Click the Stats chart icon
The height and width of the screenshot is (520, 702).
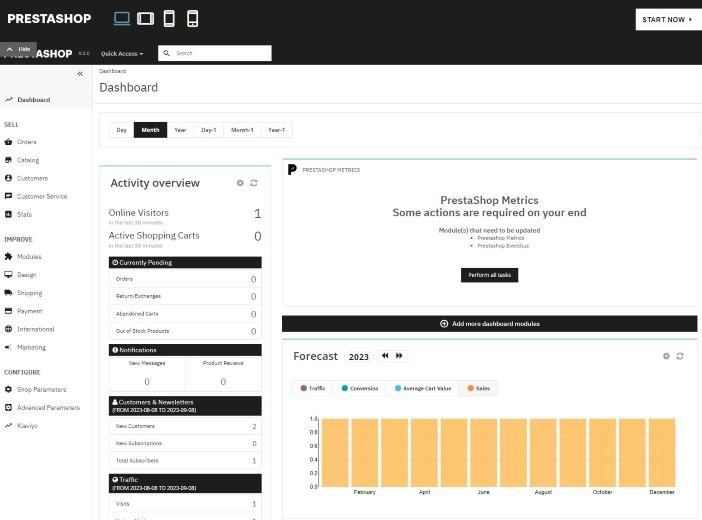point(8,214)
